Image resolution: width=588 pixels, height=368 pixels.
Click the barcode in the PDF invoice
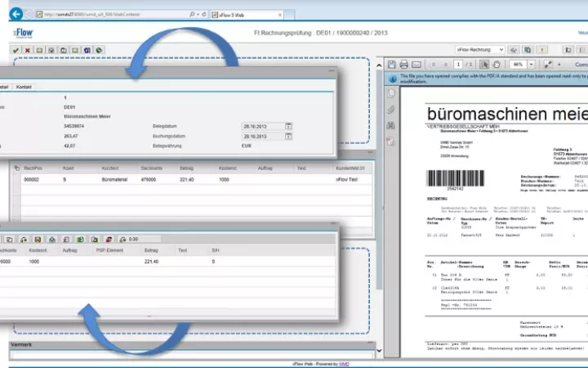(x=455, y=178)
